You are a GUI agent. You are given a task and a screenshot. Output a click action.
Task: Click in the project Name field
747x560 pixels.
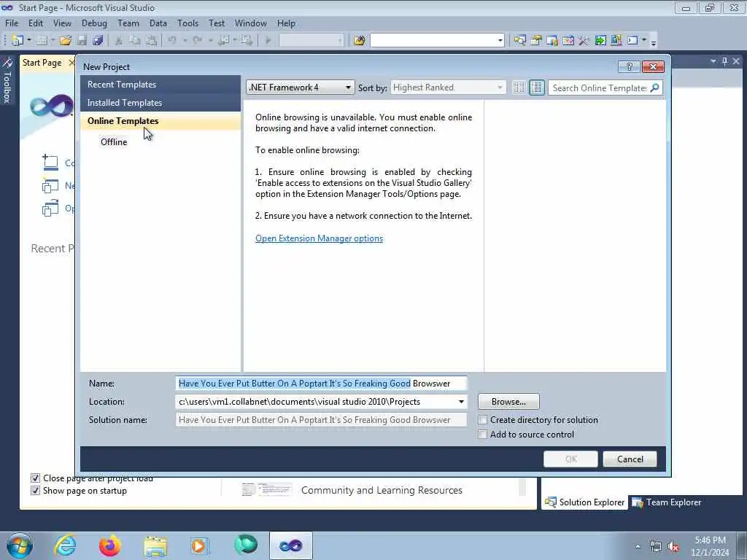pos(321,384)
